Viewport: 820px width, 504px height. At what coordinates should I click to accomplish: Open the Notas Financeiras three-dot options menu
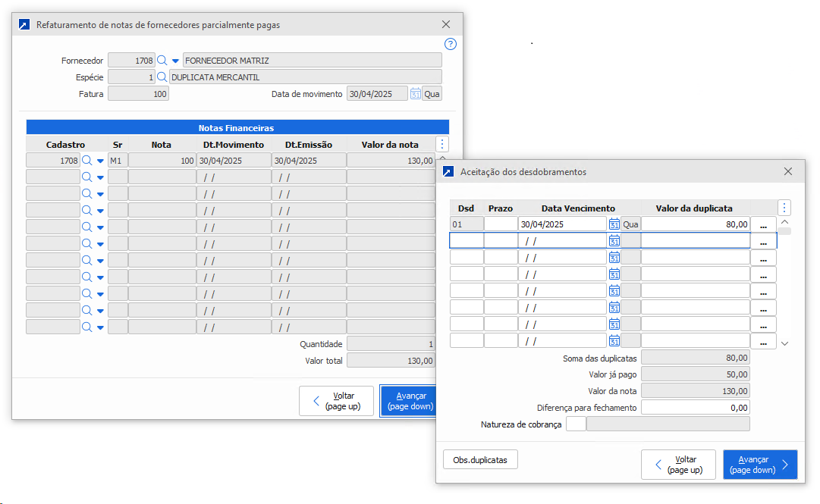442,144
